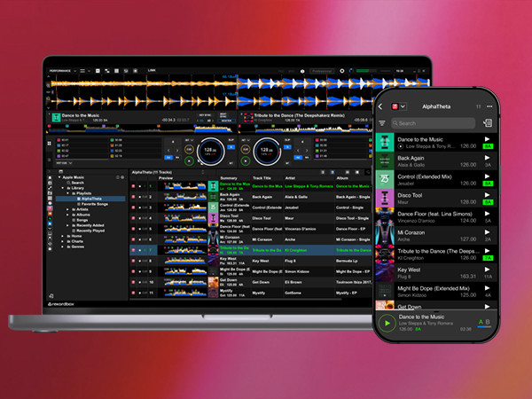This screenshot has height=399, width=532.
Task: Tap preview play for Control (Extended Mix)
Action: (487, 176)
